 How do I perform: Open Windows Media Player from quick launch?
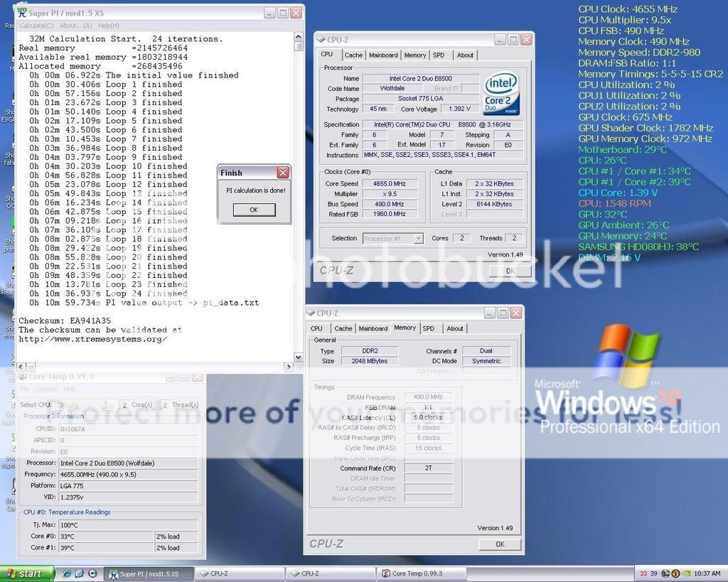click(92, 573)
